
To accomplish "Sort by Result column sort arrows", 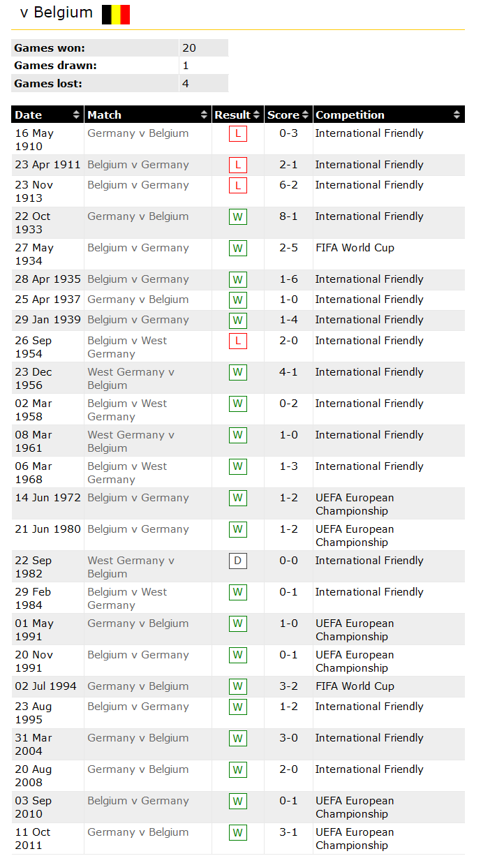I will [x=256, y=115].
